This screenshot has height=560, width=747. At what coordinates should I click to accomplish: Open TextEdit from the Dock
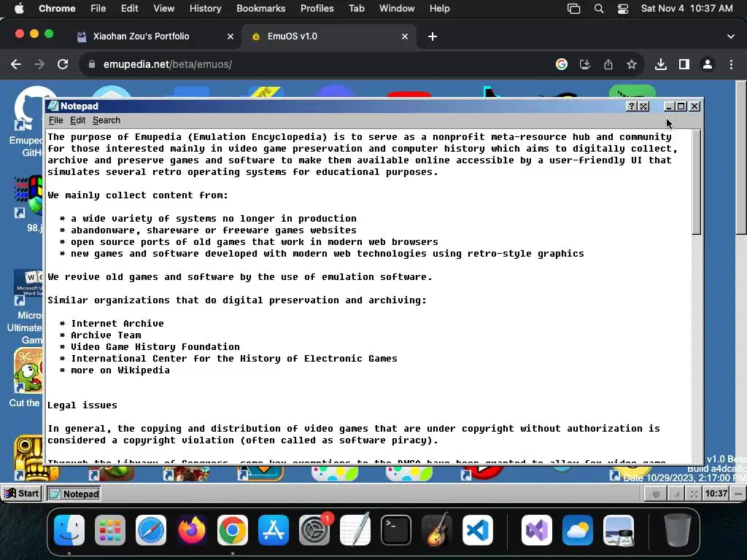(355, 530)
